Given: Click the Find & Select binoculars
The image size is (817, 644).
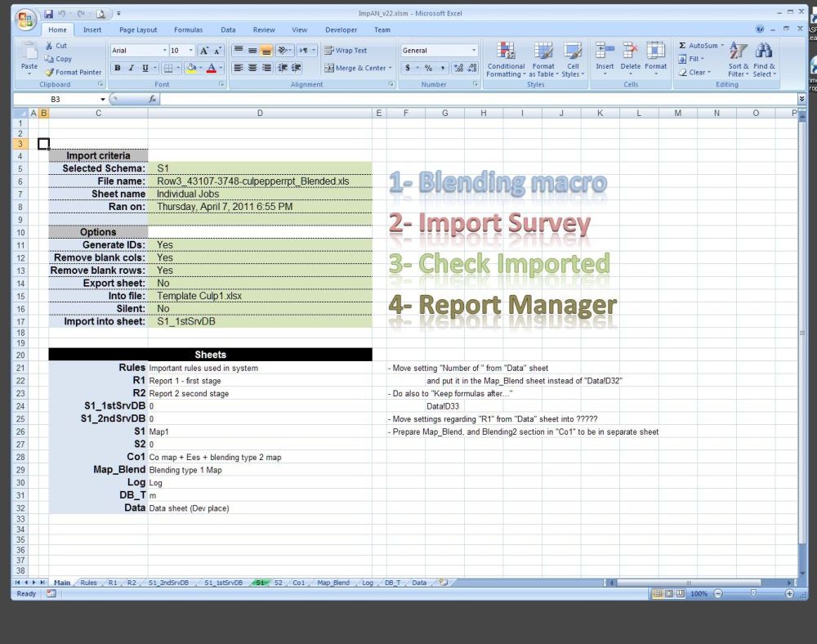Looking at the screenshot, I should [x=765, y=57].
